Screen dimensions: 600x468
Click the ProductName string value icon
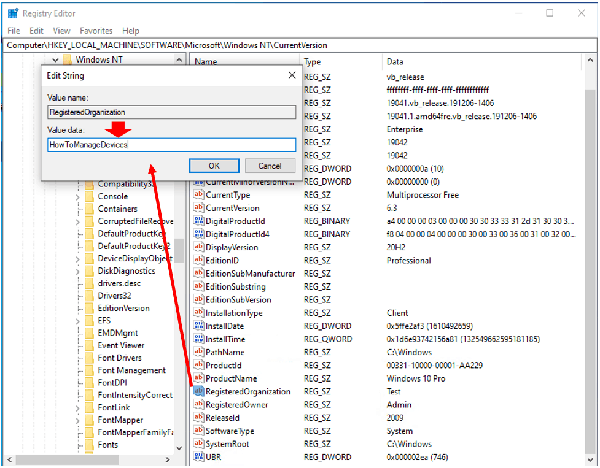click(198, 379)
